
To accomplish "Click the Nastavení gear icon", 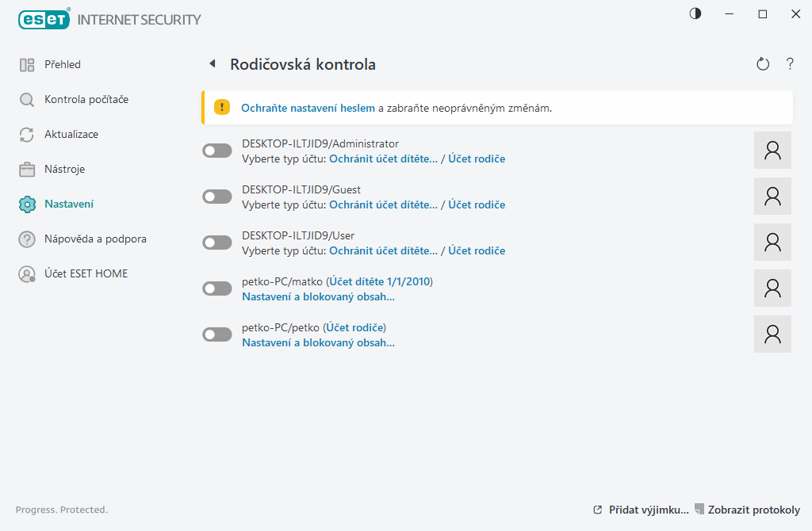I will click(x=27, y=204).
